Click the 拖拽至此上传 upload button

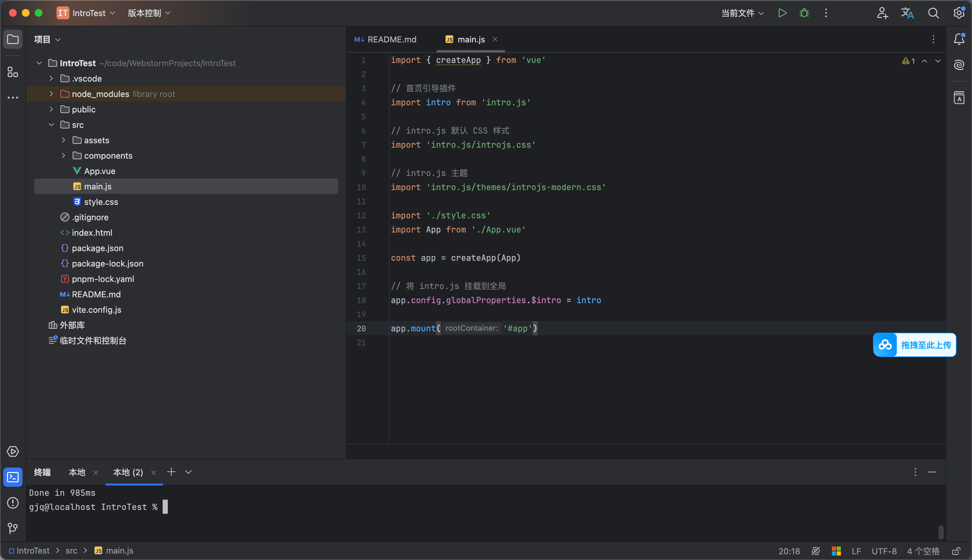pos(914,345)
